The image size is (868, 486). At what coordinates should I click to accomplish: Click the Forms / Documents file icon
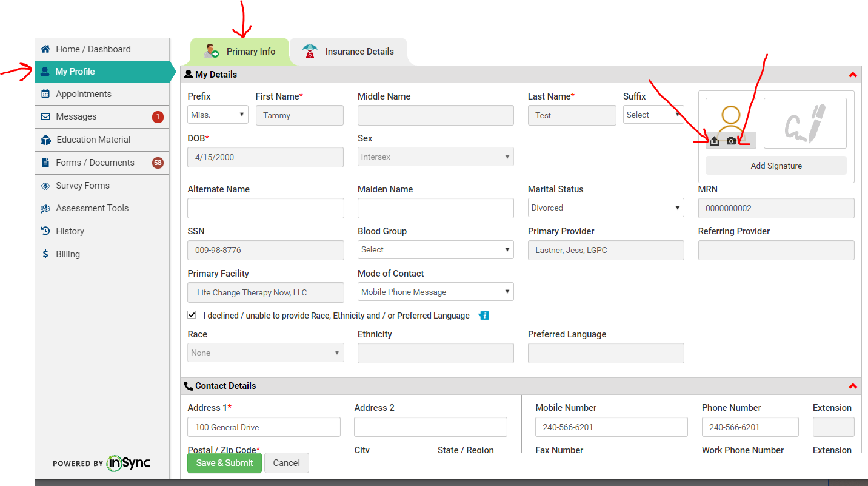(x=45, y=163)
